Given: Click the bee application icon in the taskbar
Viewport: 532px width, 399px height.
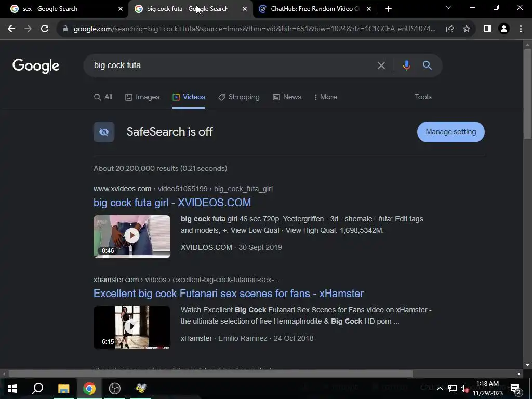Looking at the screenshot, I should click(140, 389).
